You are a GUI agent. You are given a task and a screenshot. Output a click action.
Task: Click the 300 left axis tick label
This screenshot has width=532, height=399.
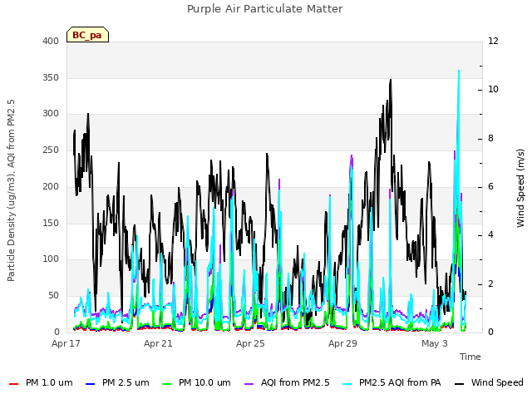pyautogui.click(x=51, y=114)
